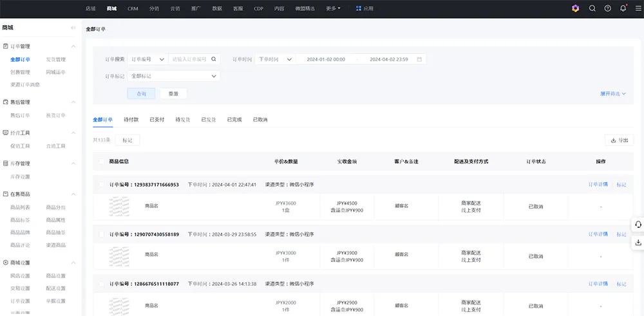
Task: Open the hamburger menu at top right
Action: click(x=638, y=8)
